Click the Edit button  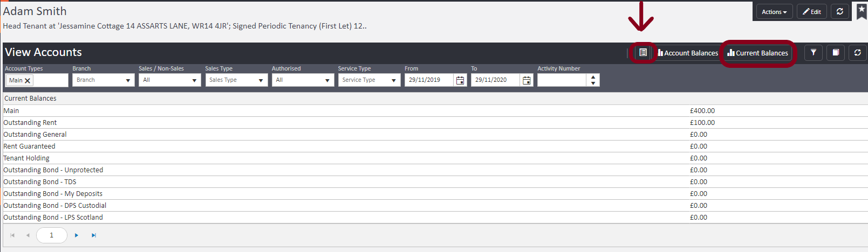coord(811,11)
